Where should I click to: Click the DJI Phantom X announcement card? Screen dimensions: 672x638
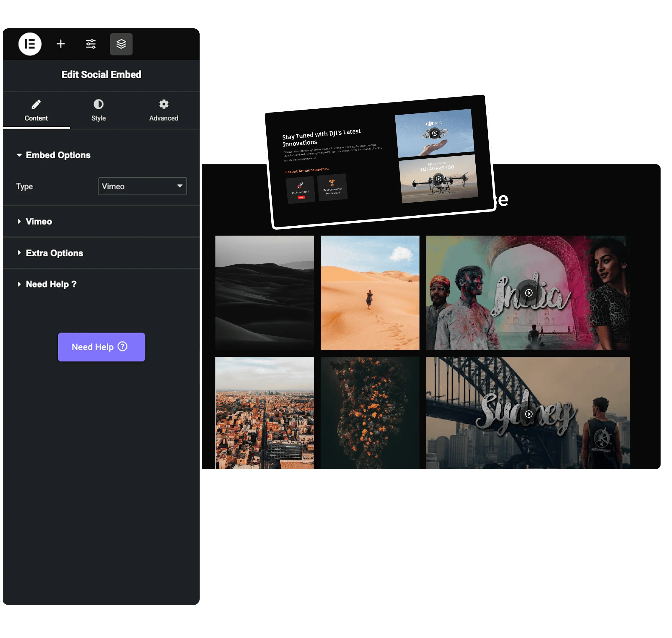(301, 191)
